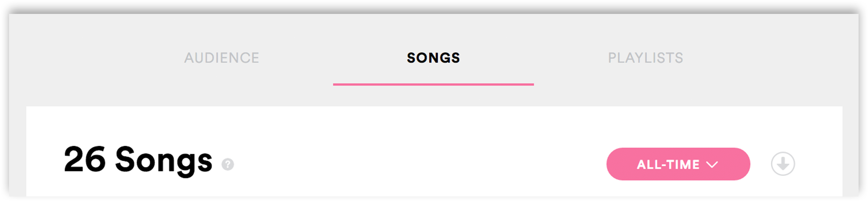Click the bold SONGS label
The width and height of the screenshot is (868, 201).
pyautogui.click(x=433, y=58)
